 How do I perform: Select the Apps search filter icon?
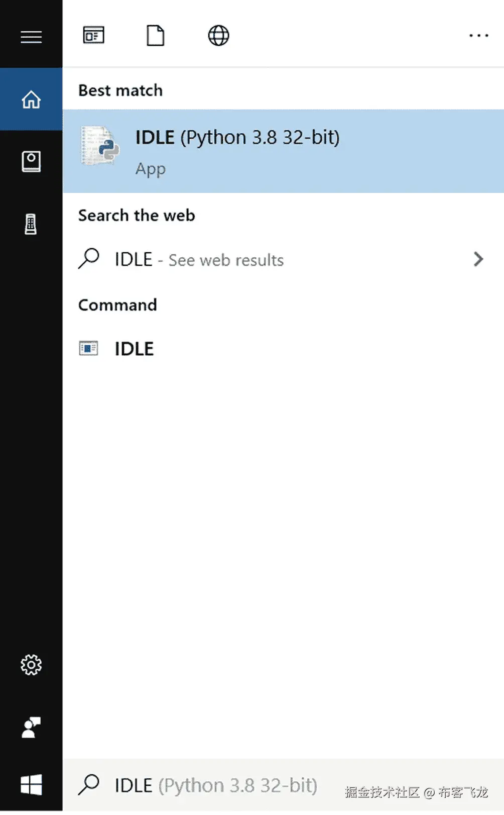[93, 35]
